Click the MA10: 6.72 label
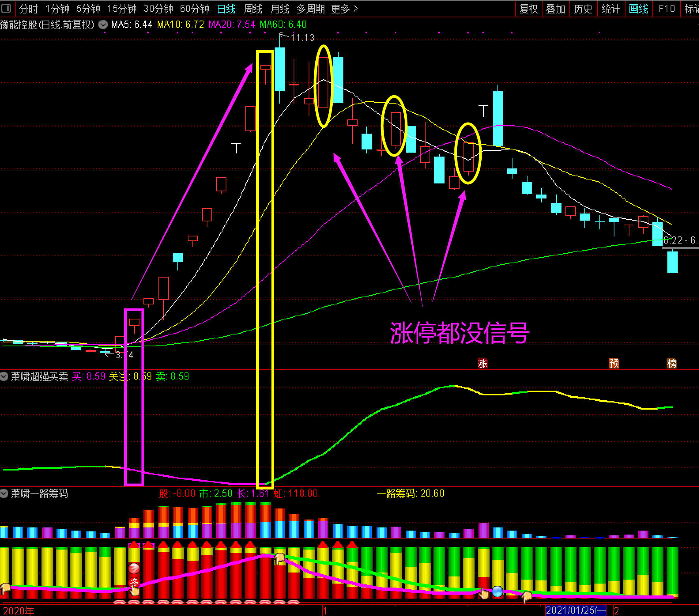 click(x=181, y=25)
